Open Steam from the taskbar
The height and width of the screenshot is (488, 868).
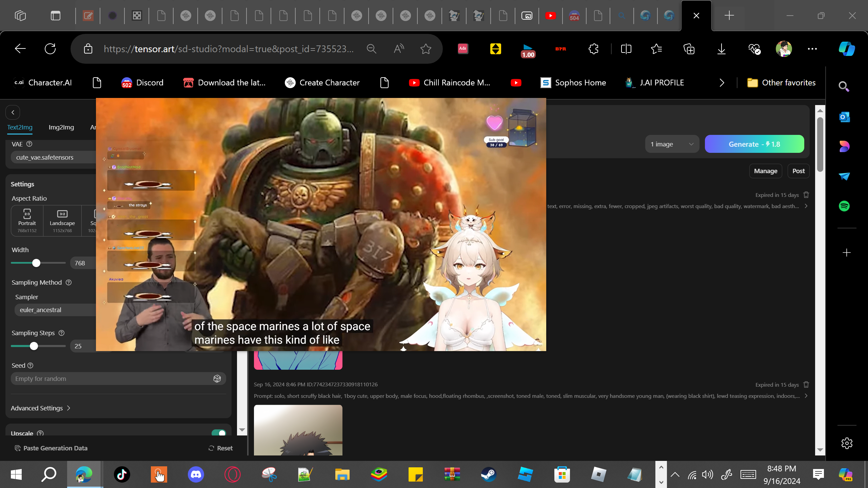tap(489, 474)
